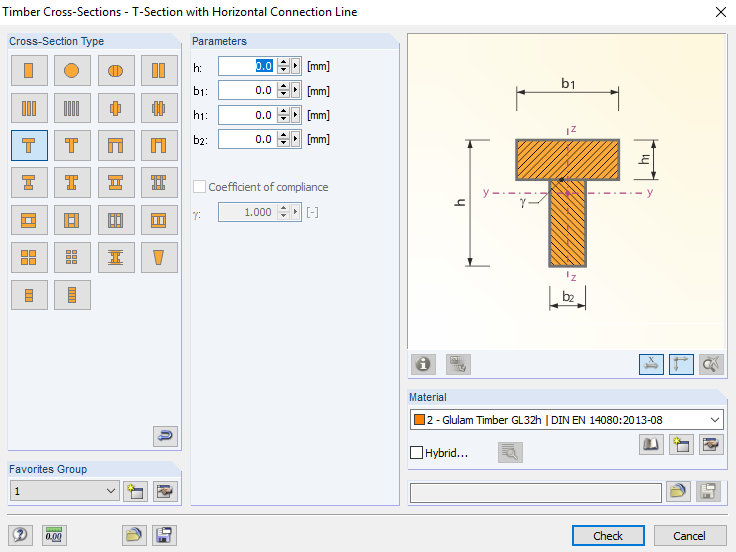Image resolution: width=736 pixels, height=552 pixels.
Task: Create new favorites group
Action: (136, 491)
